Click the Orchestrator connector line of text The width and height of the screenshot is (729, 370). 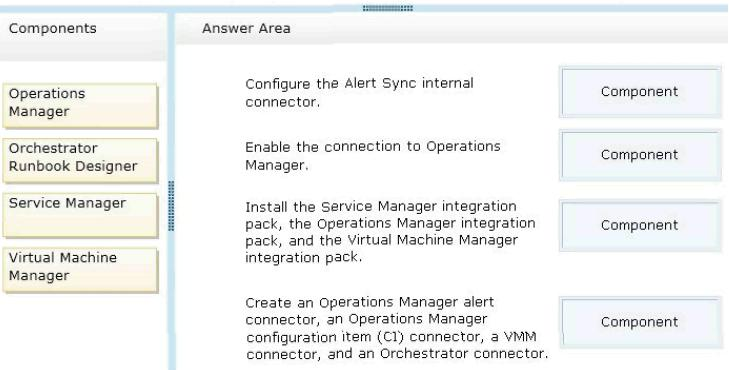[x=397, y=354]
